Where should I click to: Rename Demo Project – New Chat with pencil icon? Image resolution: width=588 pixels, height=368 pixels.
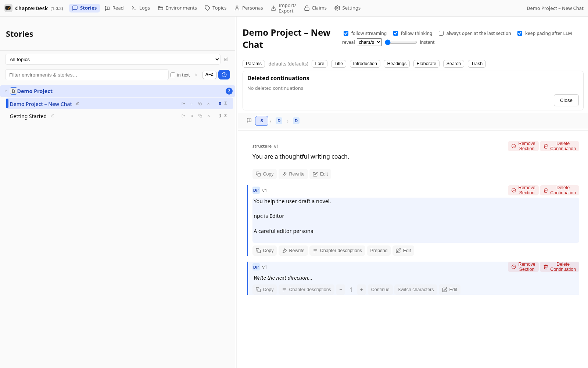77,104
